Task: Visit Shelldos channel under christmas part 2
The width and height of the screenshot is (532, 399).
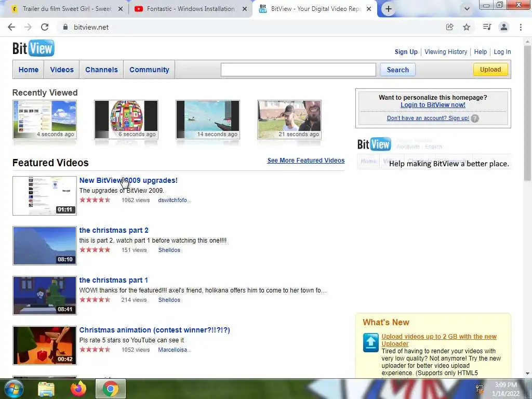Action: [x=169, y=250]
